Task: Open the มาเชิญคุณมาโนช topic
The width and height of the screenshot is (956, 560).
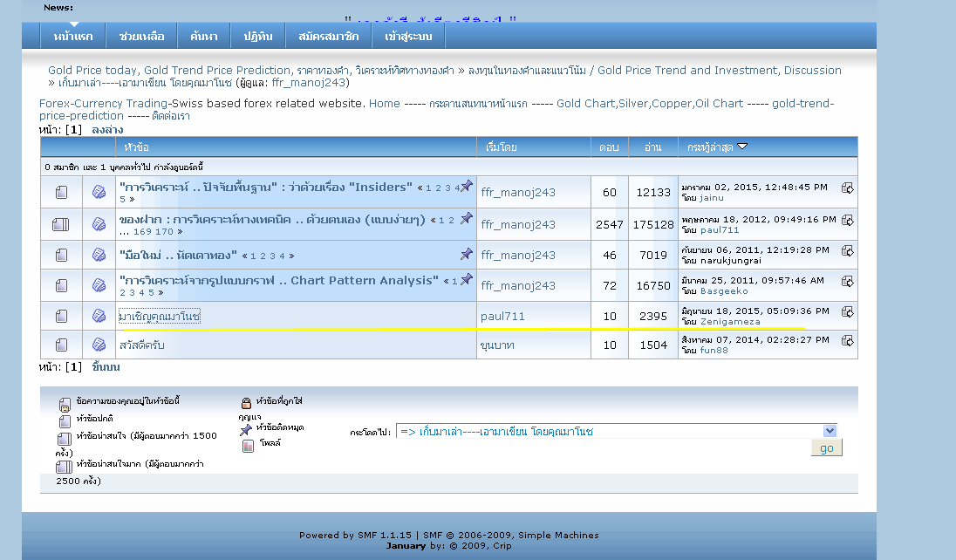Action: 159,316
